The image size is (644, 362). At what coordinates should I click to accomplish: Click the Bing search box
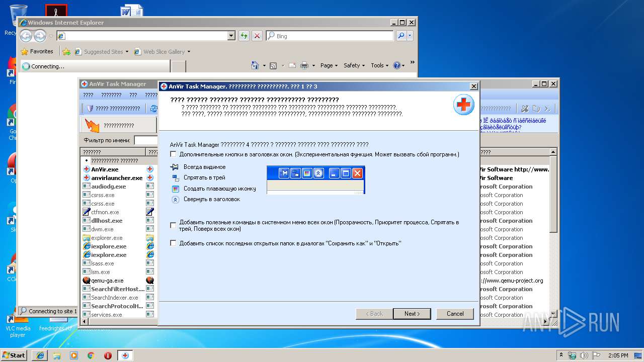[330, 36]
